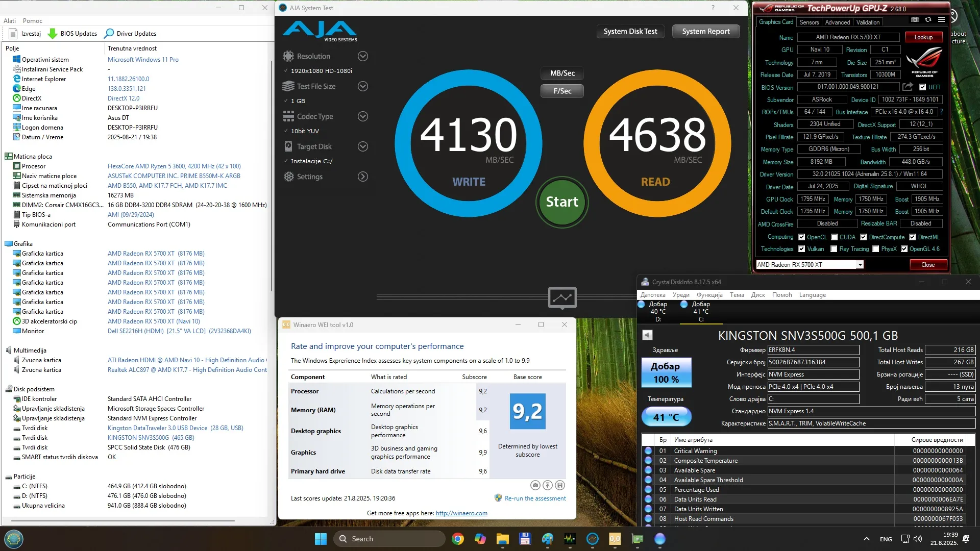Toggle the CUDA checkbox
The image size is (980, 551).
point(834,237)
